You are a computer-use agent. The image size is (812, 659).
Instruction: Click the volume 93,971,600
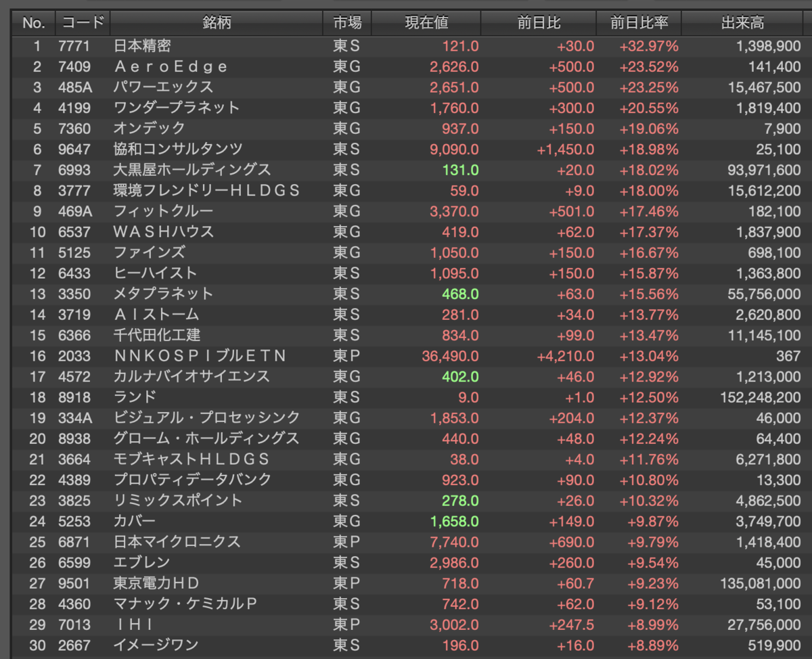click(x=765, y=170)
